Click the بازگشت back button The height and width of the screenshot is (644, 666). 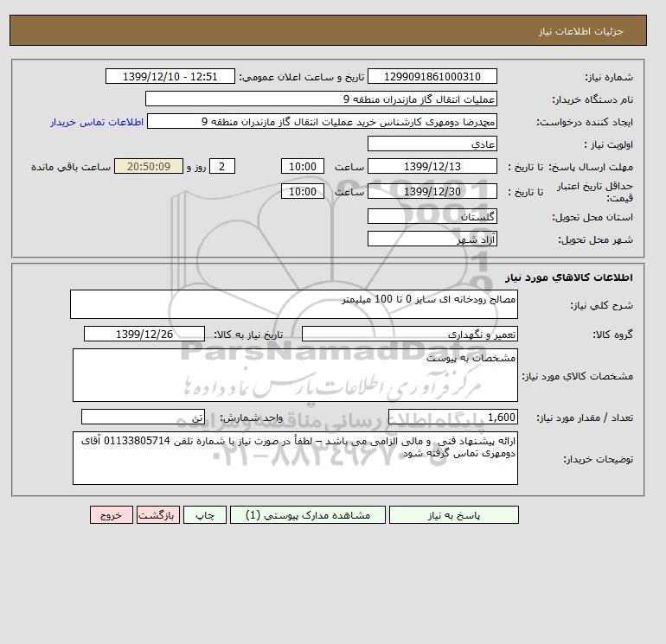(158, 514)
